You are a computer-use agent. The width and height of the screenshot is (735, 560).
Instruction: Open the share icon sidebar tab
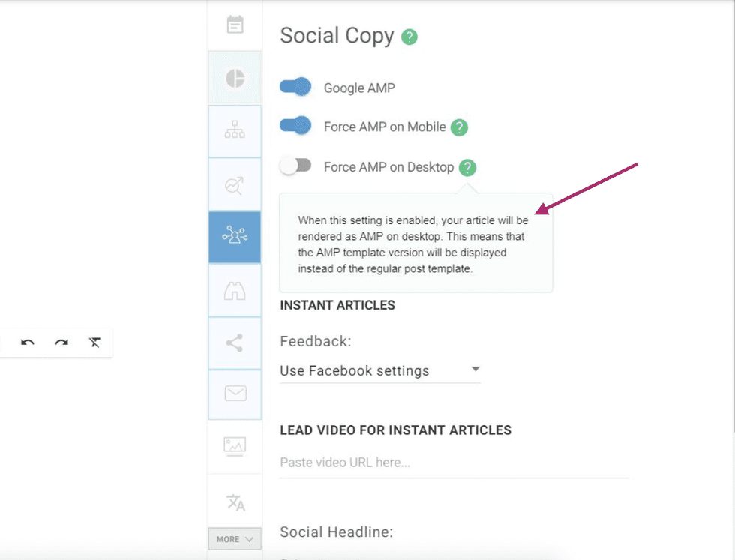[x=235, y=343]
